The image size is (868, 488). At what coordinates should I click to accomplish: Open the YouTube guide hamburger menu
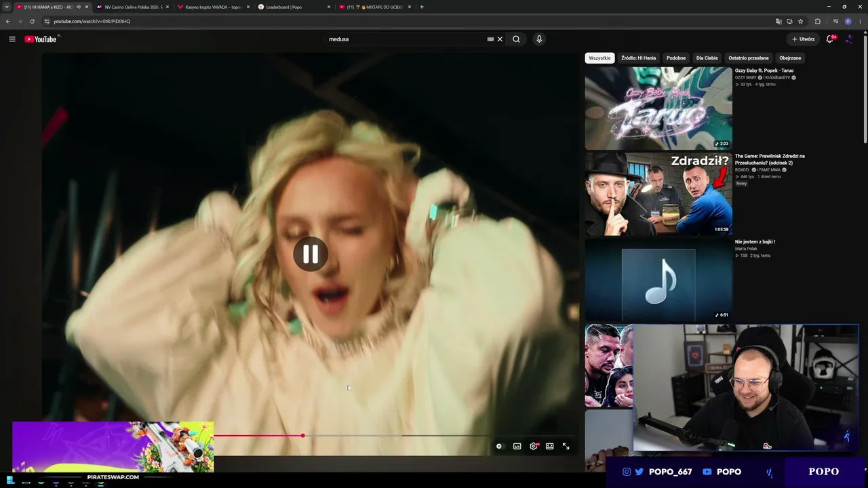click(x=12, y=39)
